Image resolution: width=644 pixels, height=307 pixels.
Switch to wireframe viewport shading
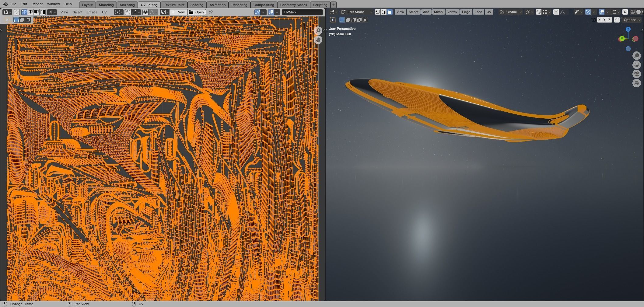(633, 12)
